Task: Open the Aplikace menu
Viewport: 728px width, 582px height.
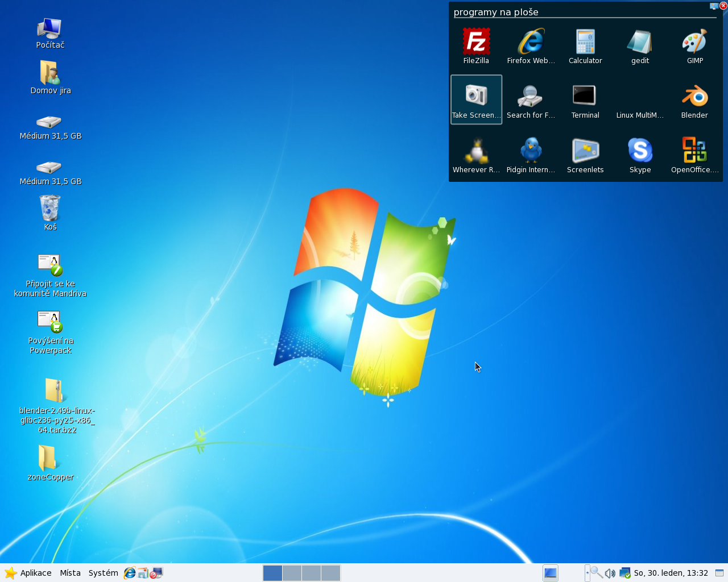Action: click(x=28, y=573)
